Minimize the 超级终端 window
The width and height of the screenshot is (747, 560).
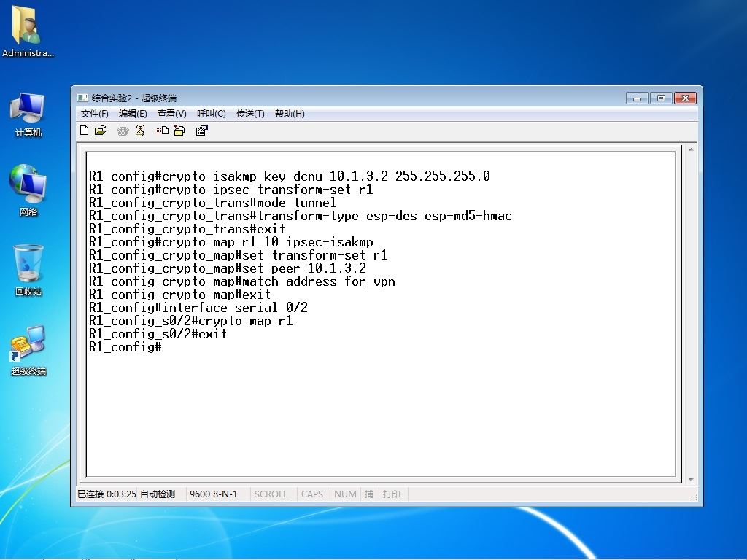tap(637, 98)
